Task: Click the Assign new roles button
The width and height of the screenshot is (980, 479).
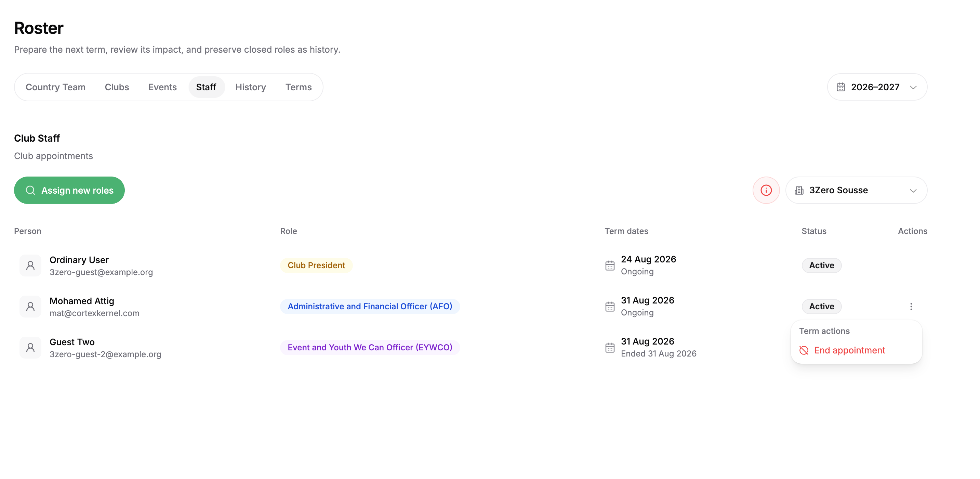Action: click(x=69, y=190)
